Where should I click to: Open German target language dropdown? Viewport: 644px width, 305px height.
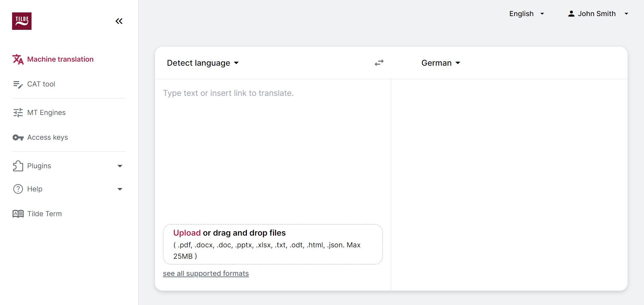click(441, 63)
